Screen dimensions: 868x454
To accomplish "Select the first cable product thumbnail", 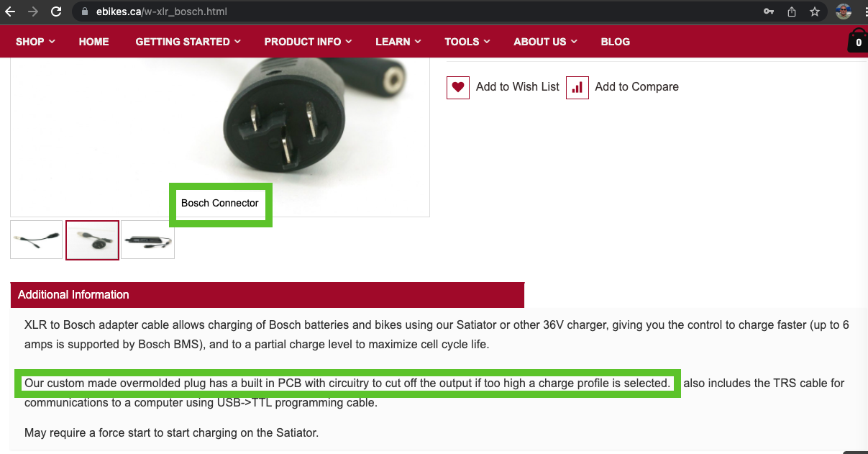I will pyautogui.click(x=36, y=240).
